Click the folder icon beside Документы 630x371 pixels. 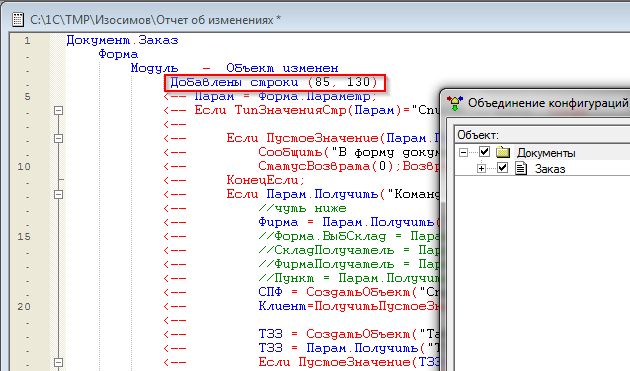(503, 152)
